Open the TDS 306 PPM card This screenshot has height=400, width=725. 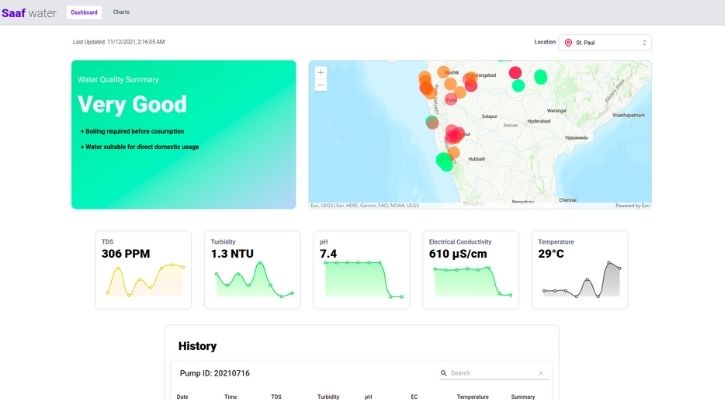point(143,270)
